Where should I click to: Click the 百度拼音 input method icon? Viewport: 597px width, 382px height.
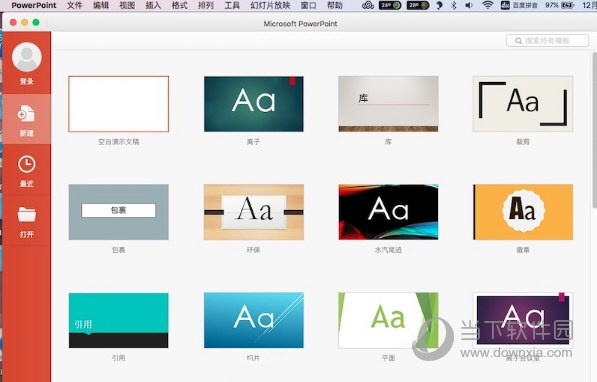[505, 5]
